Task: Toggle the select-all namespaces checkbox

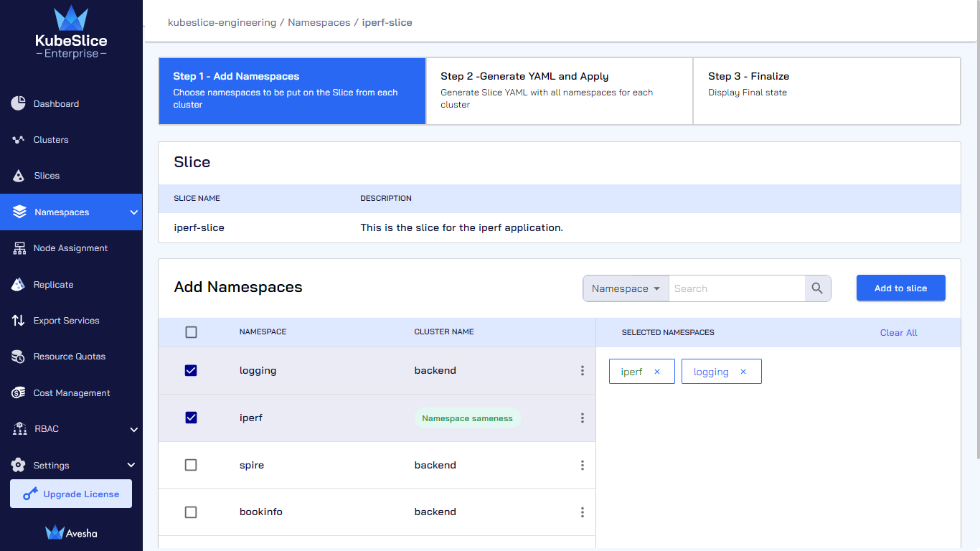Action: (x=191, y=332)
